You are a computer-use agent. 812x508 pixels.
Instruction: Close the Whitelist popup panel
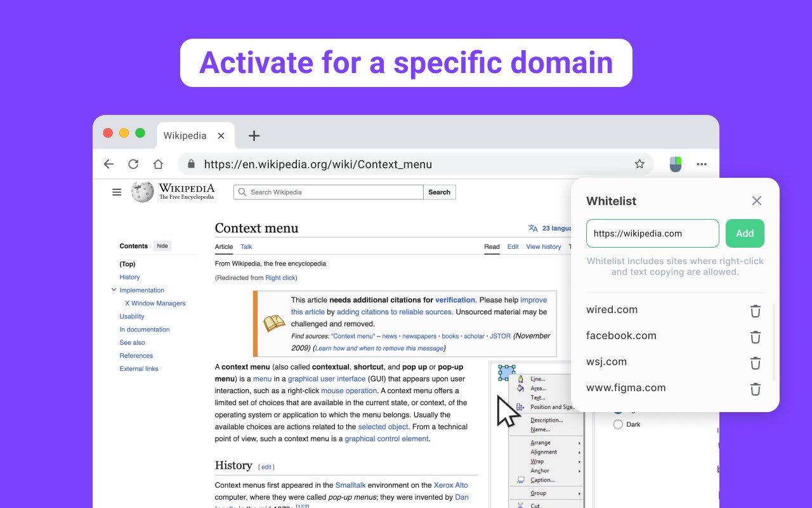pos(757,201)
